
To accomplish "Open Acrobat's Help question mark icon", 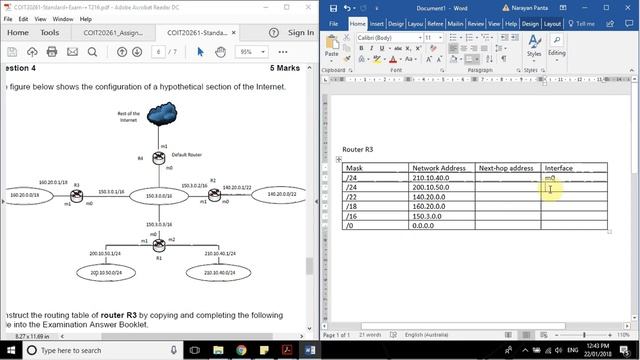I will 273,33.
